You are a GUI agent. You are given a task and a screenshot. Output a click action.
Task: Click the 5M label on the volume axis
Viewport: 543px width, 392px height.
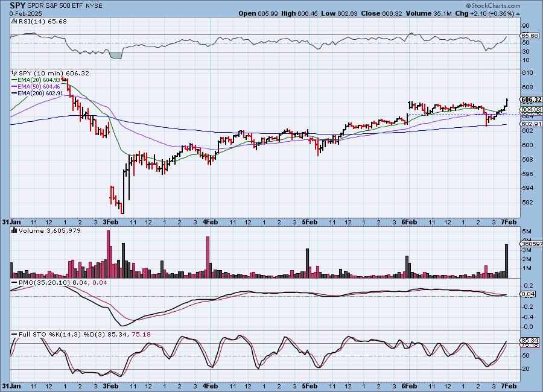[527, 232]
